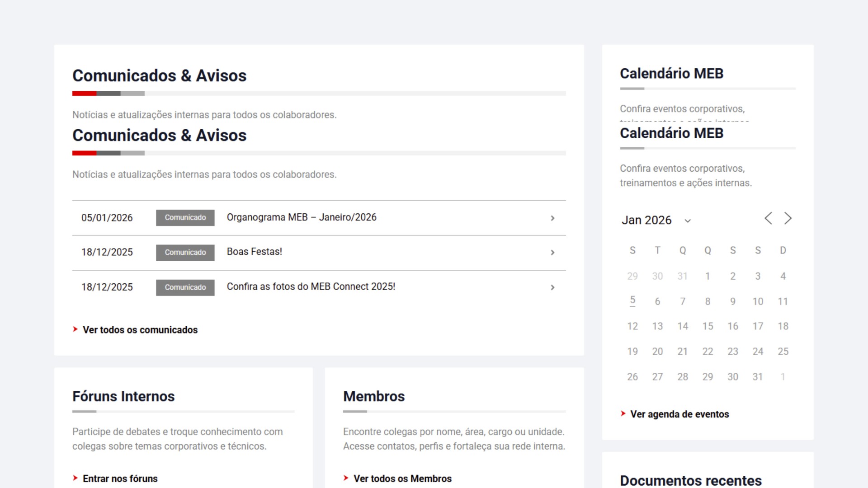Viewport: 868px width, 488px height.
Task: Select day 22 in the calendar
Action: 708,352
